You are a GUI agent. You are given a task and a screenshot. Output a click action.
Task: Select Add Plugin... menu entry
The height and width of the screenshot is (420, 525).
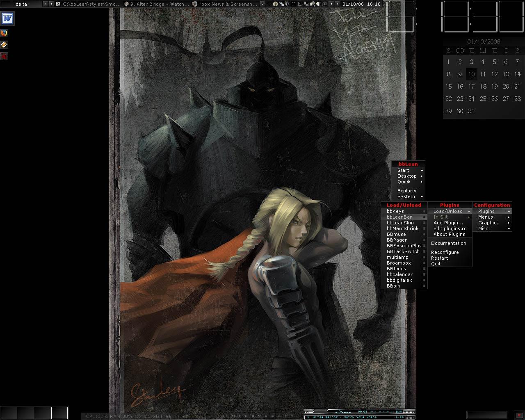(x=450, y=223)
